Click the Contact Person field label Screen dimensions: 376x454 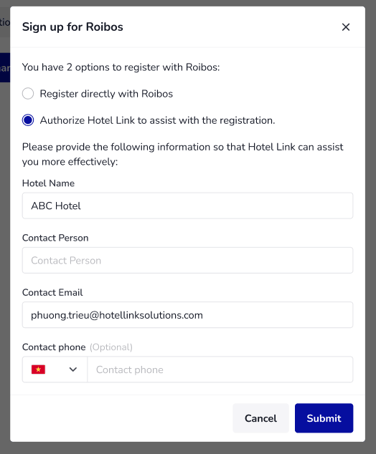[55, 238]
